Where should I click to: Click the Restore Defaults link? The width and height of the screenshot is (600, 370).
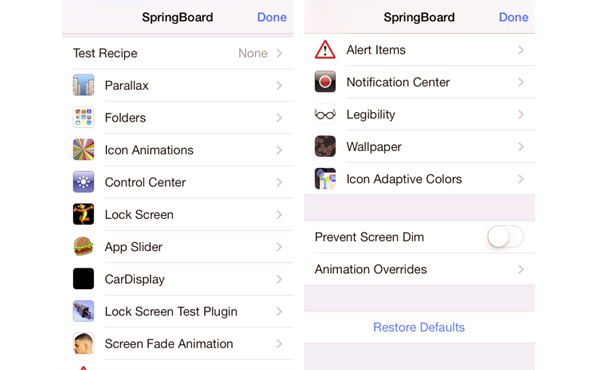(x=419, y=327)
